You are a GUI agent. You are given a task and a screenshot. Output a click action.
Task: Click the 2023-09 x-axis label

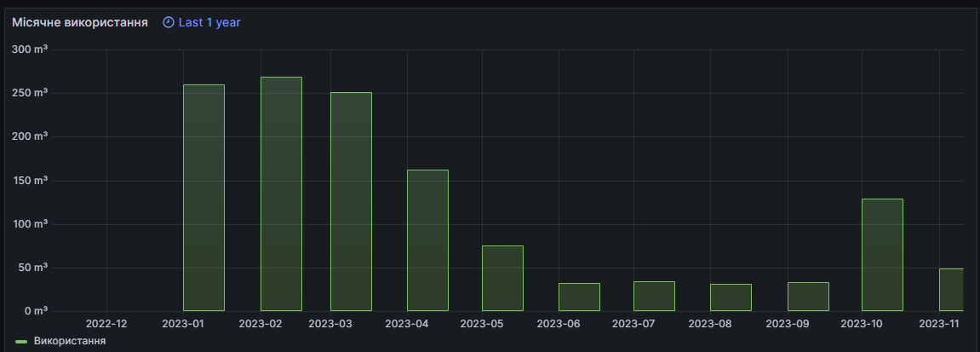pos(787,324)
